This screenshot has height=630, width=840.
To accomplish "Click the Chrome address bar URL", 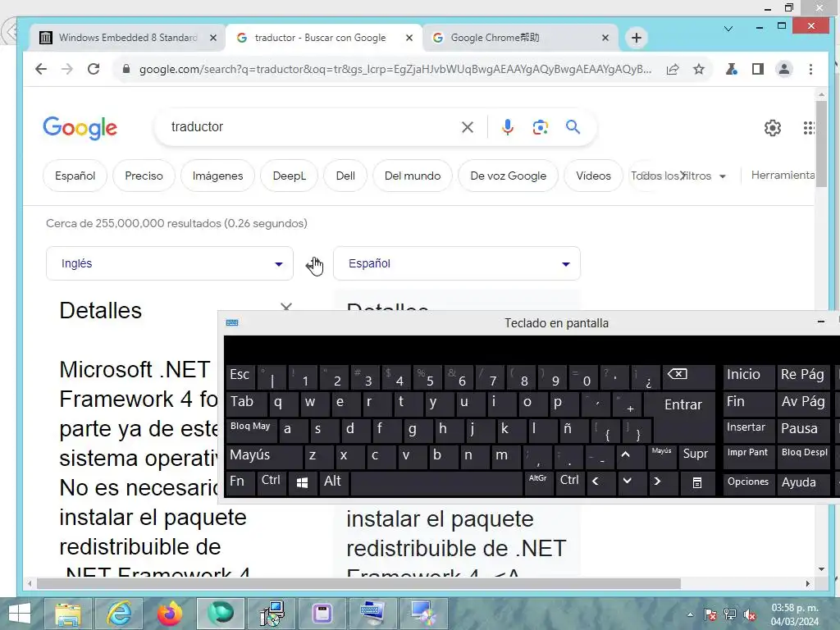I will 395,69.
